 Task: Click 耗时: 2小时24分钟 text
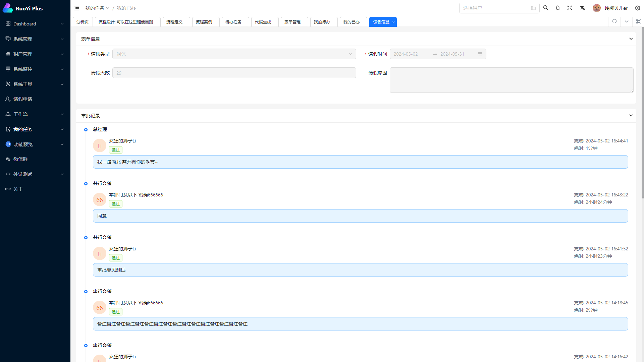tap(593, 202)
